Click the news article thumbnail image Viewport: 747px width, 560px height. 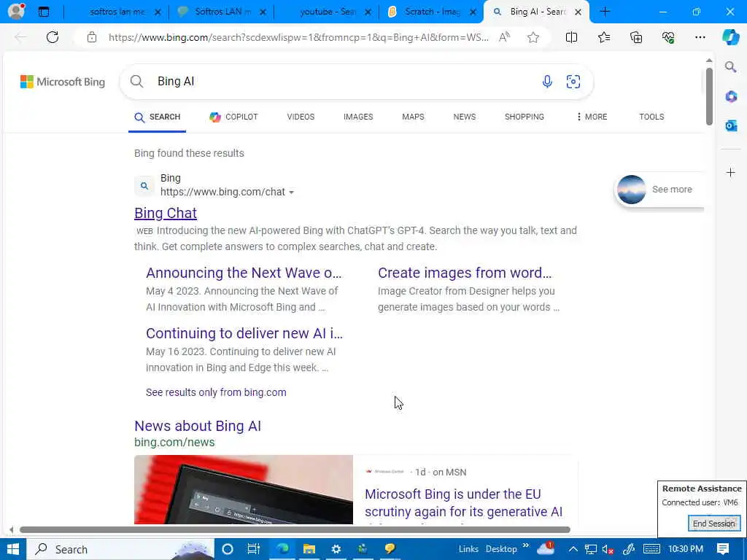click(x=244, y=489)
